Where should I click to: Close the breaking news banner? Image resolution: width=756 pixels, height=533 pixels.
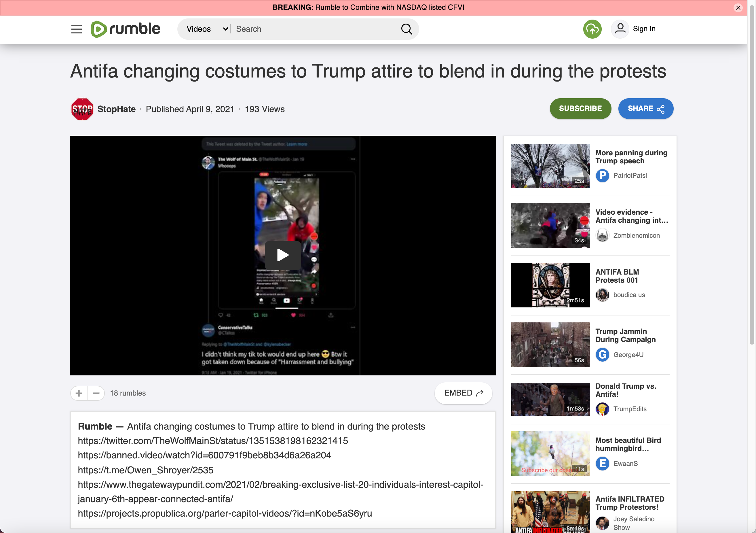[x=738, y=7]
